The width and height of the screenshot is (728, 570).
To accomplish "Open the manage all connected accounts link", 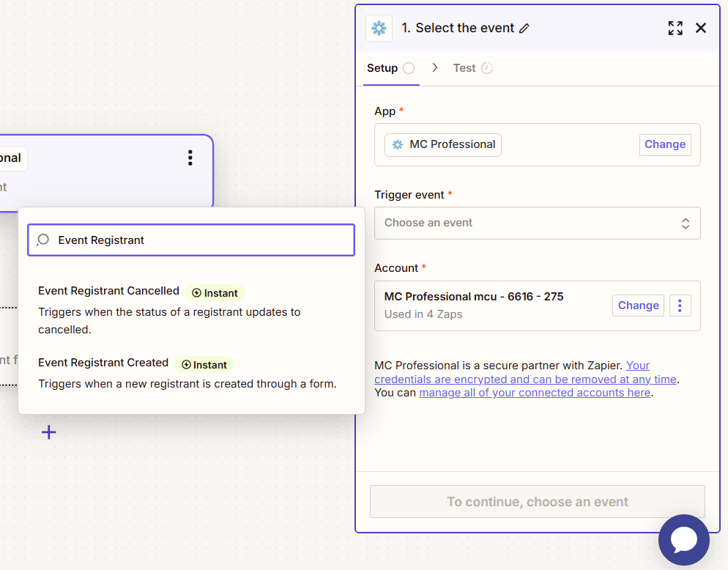I will (535, 393).
